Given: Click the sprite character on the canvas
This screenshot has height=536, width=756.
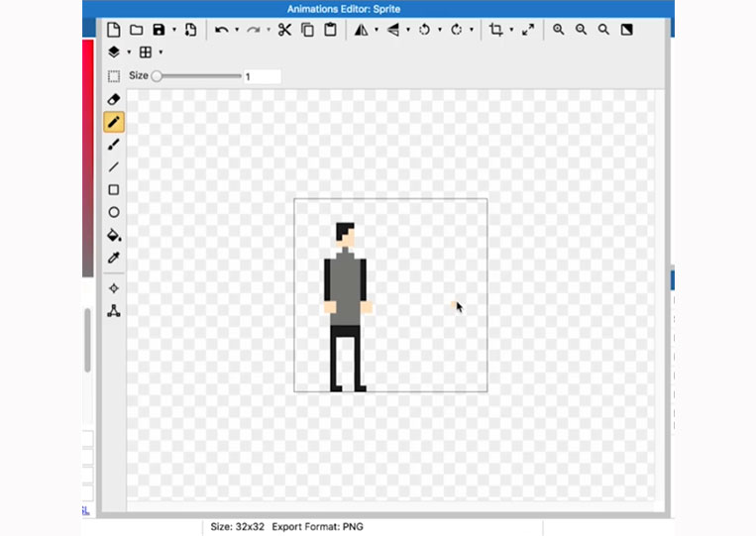Looking at the screenshot, I should (x=348, y=306).
